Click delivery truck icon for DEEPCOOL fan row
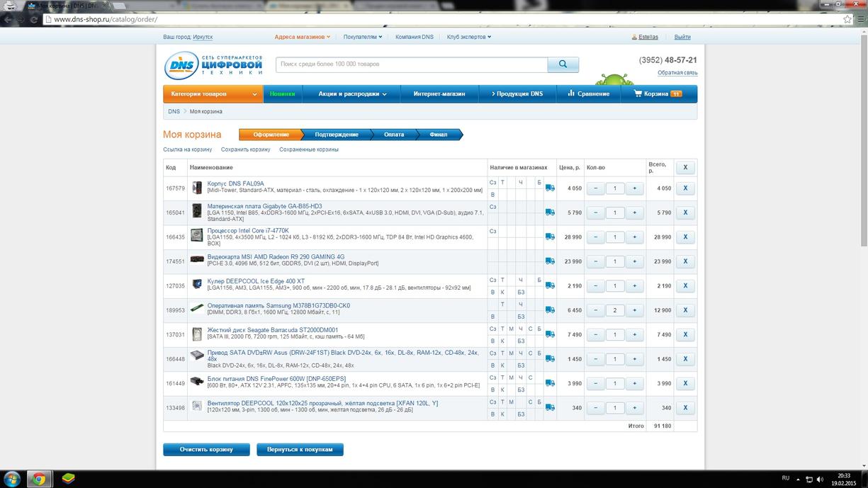The width and height of the screenshot is (868, 488). point(550,408)
